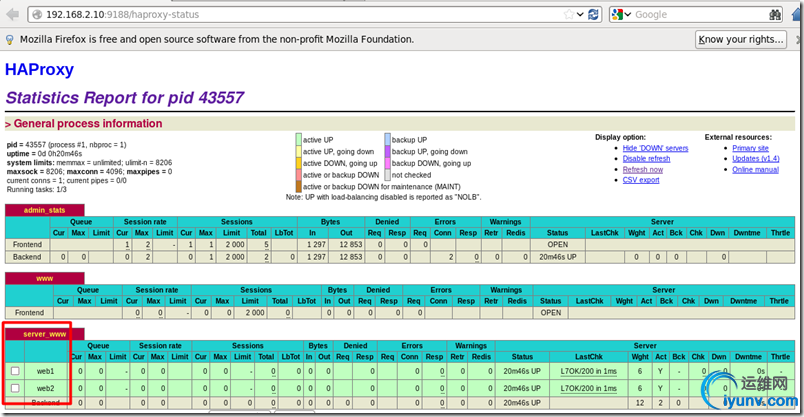Click the External resources label
Image resolution: width=804 pixels, height=417 pixels.
738,137
